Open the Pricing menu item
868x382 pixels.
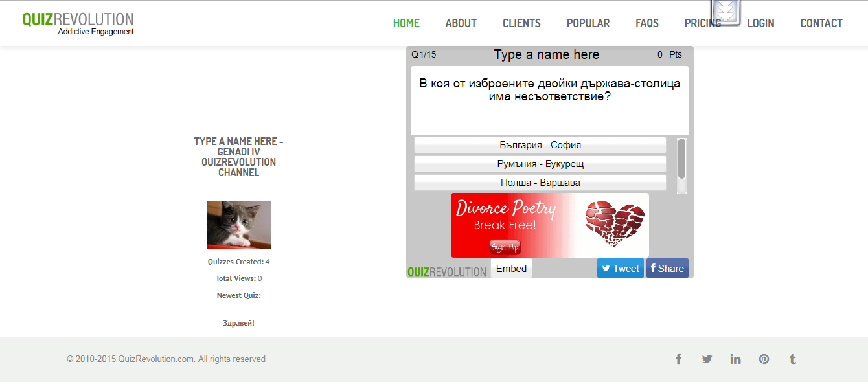click(x=703, y=23)
